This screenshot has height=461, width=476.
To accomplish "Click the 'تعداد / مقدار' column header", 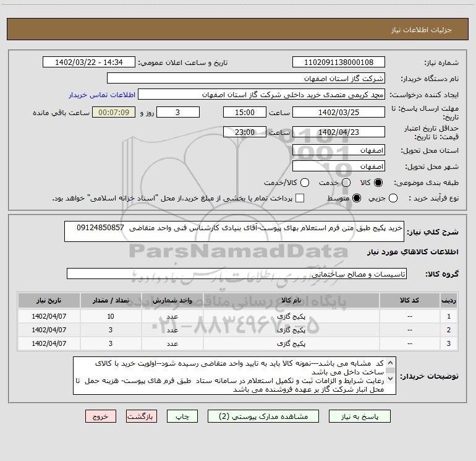I will pyautogui.click(x=111, y=301).
